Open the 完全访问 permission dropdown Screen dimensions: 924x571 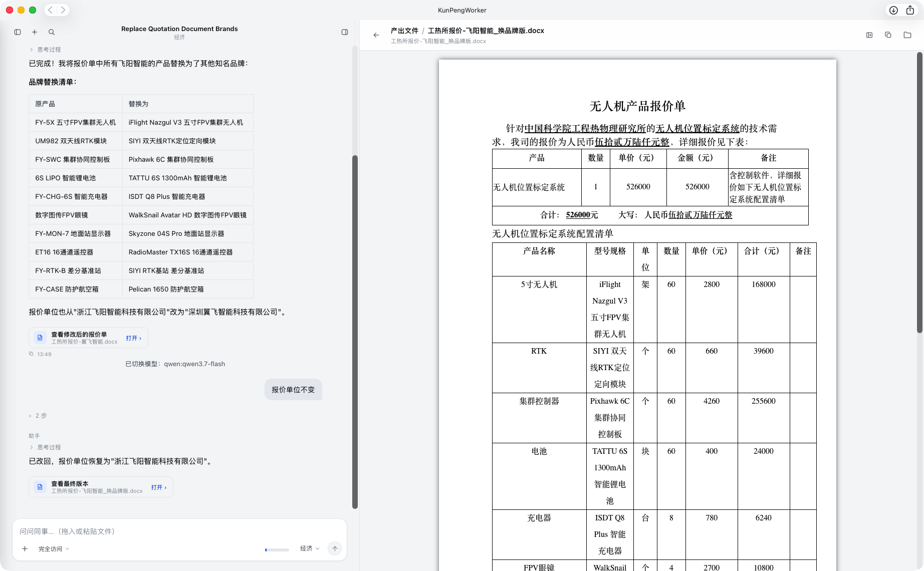pyautogui.click(x=54, y=549)
